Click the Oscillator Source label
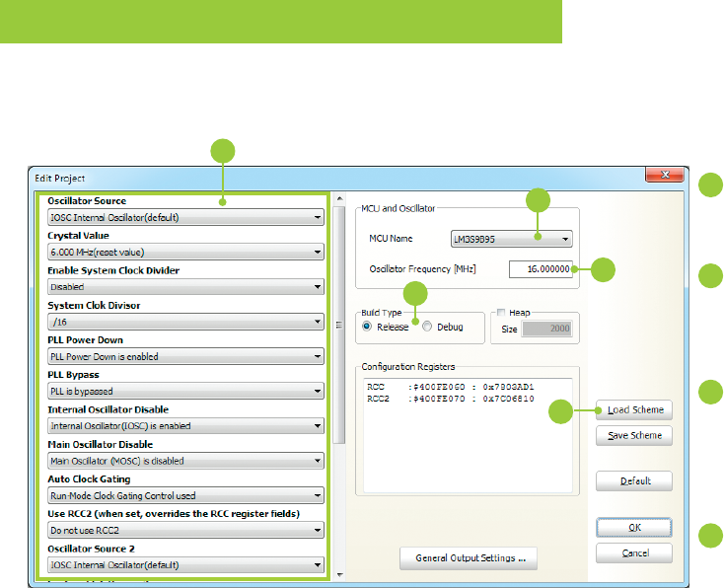 point(87,201)
